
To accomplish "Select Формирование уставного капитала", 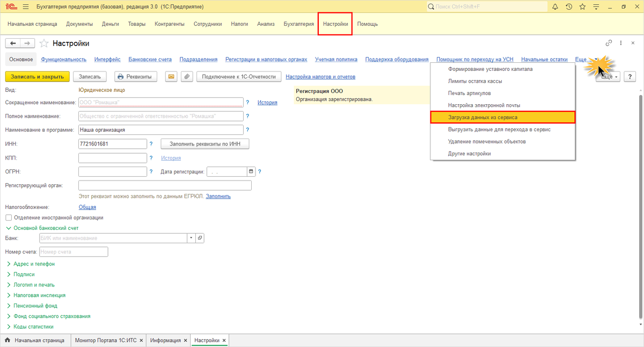I will pyautogui.click(x=503, y=69).
